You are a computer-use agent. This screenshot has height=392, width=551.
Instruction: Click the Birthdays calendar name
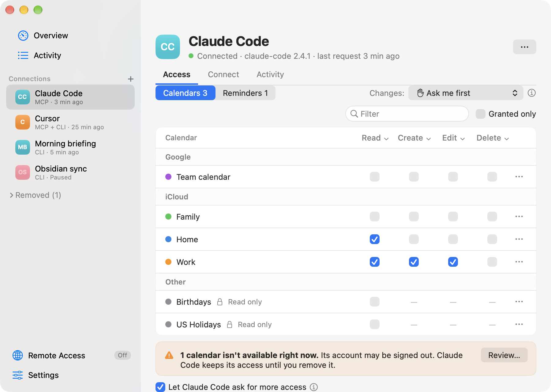(194, 302)
